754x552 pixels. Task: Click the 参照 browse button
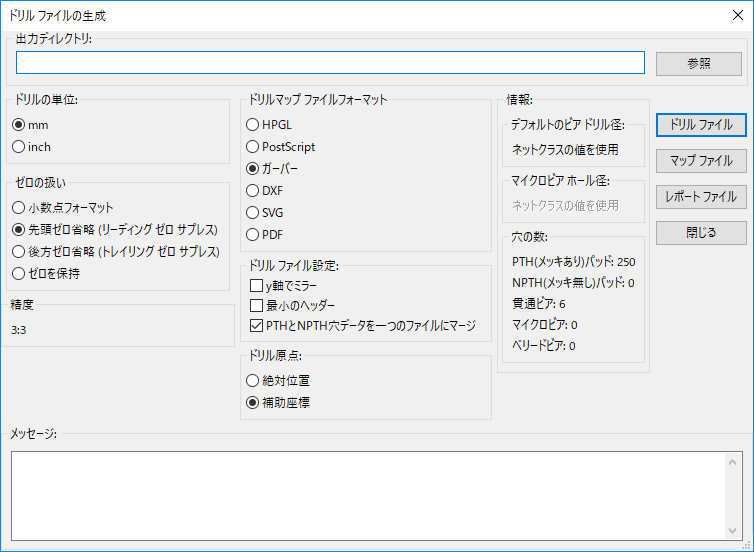point(700,63)
